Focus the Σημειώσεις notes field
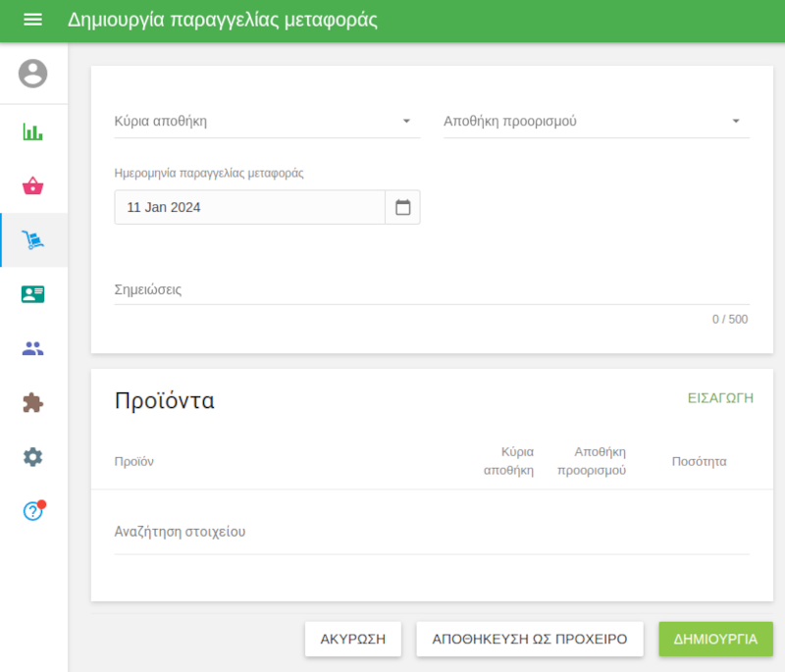Image resolution: width=785 pixels, height=672 pixels. tap(432, 290)
